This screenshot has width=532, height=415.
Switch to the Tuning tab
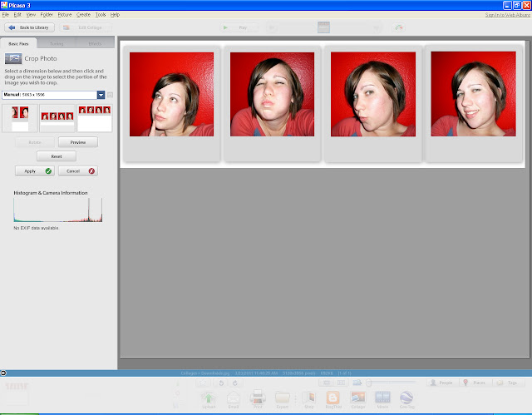[x=57, y=43]
